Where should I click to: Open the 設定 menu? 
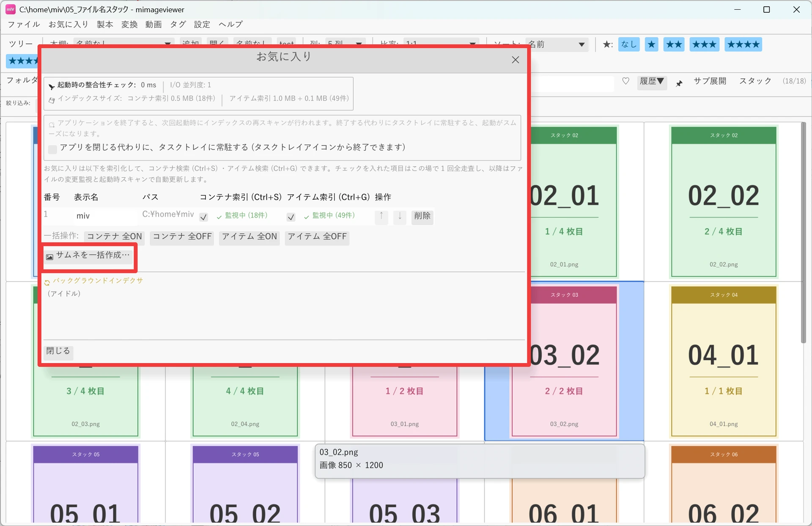202,25
